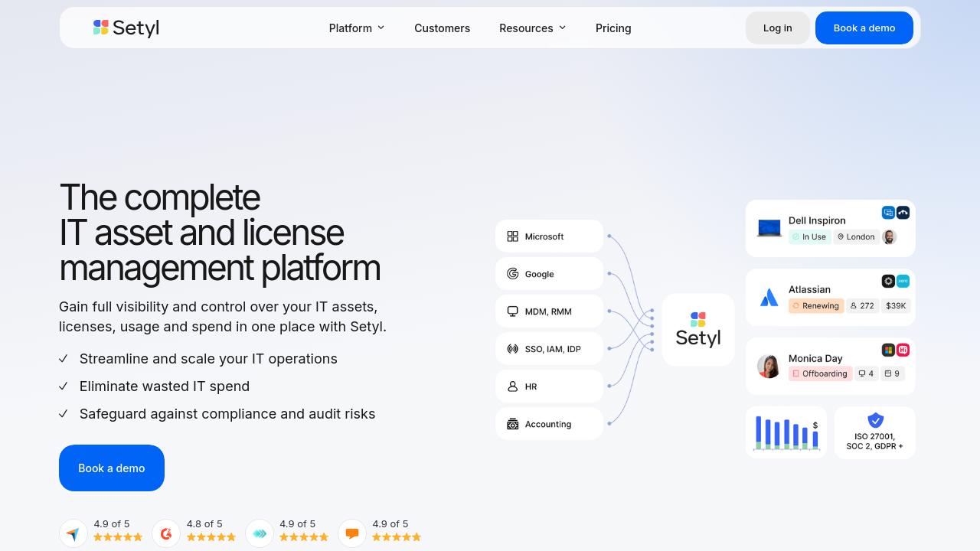Click the header Book a demo button
Image resolution: width=980 pixels, height=551 pixels.
tap(864, 28)
